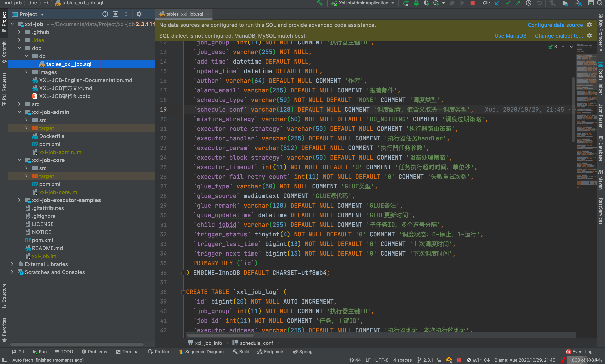Click the memory indicator 860 of 1981M
605x364 pixels.
(585, 360)
